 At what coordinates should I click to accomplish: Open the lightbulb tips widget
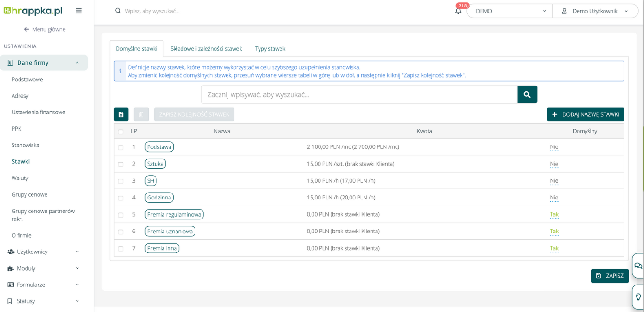coord(638,297)
